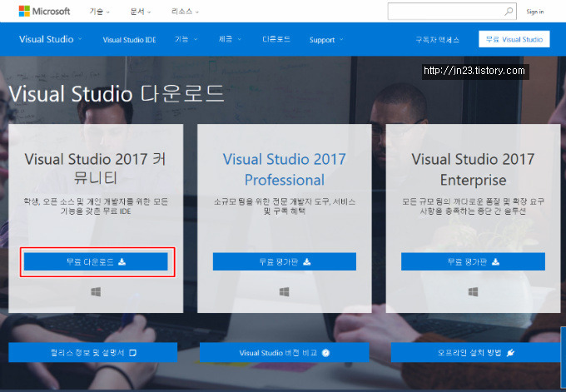The image size is (566, 392).
Task: Click the Visual Studio 다운로드 page heading
Action: (x=117, y=93)
